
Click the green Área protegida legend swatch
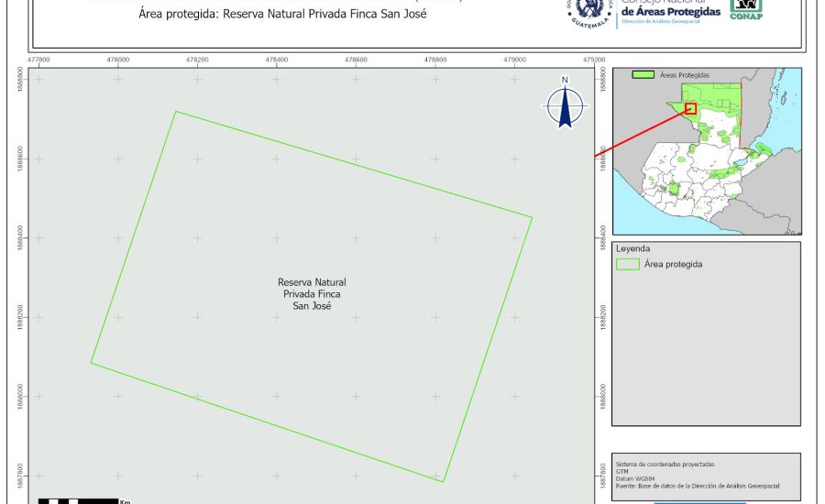pos(628,264)
